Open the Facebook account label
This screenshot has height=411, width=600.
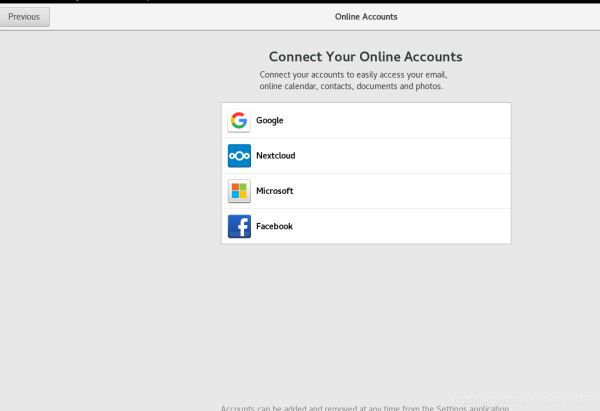tap(275, 227)
